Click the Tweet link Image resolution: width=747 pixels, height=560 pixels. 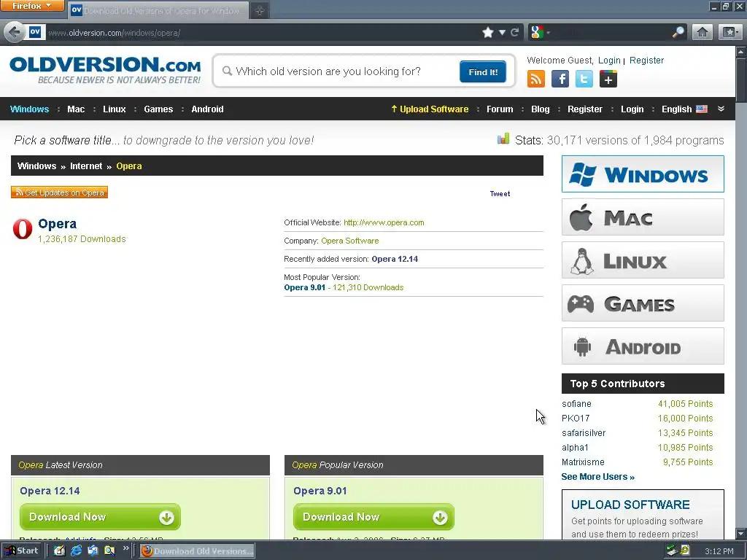pos(500,194)
